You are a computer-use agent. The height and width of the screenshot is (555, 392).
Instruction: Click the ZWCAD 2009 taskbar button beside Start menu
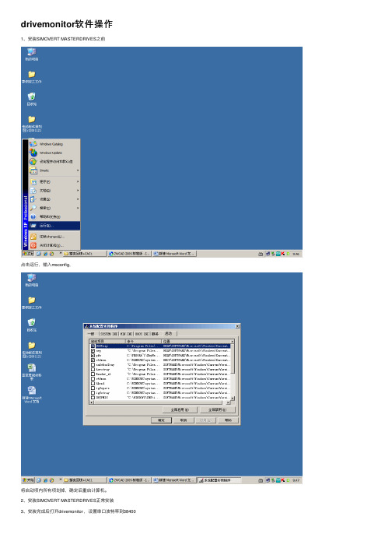pos(129,254)
